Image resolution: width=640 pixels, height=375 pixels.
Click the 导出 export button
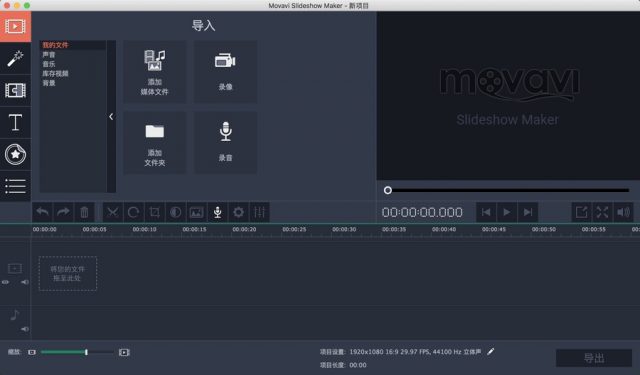(x=594, y=358)
